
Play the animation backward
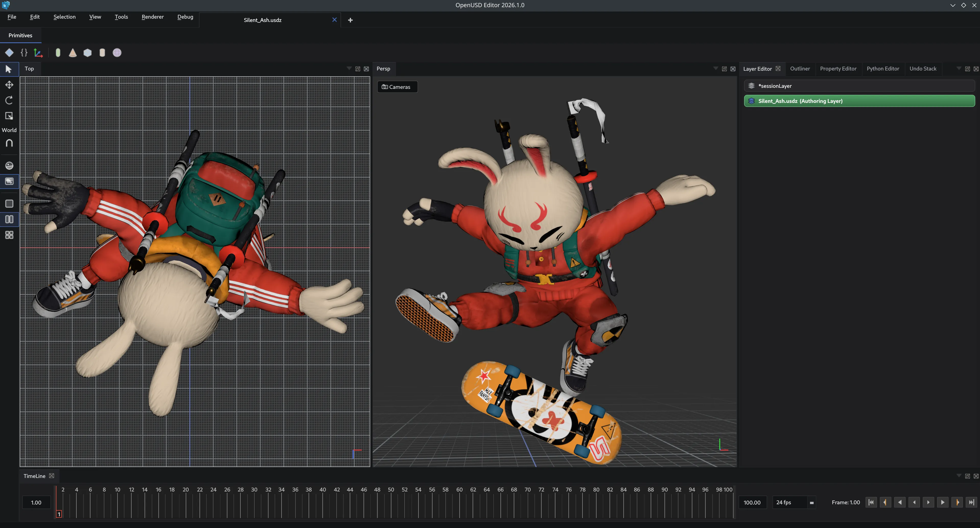[x=900, y=502]
